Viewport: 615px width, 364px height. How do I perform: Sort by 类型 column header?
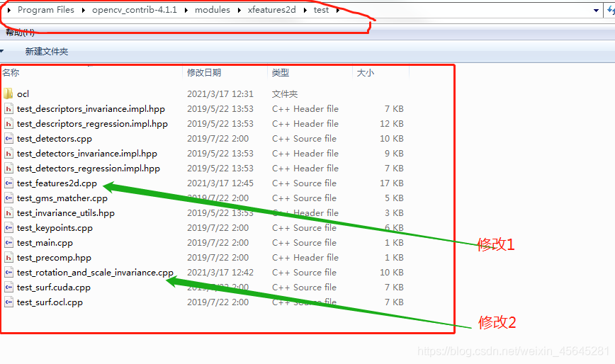tap(281, 72)
